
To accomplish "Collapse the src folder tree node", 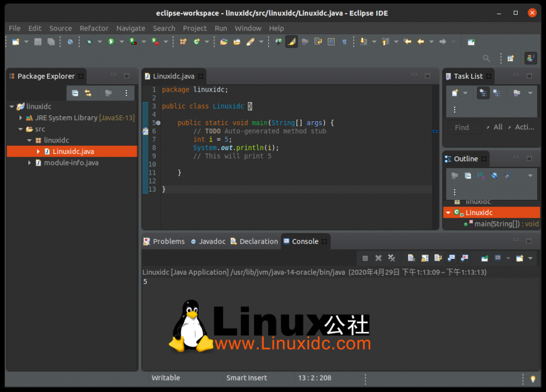I will click(21, 129).
